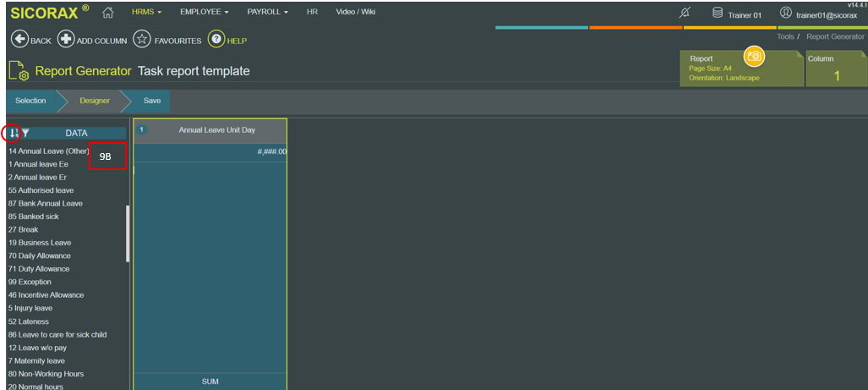Click the muted notification bell icon
The height and width of the screenshot is (390, 868).
click(x=685, y=14)
